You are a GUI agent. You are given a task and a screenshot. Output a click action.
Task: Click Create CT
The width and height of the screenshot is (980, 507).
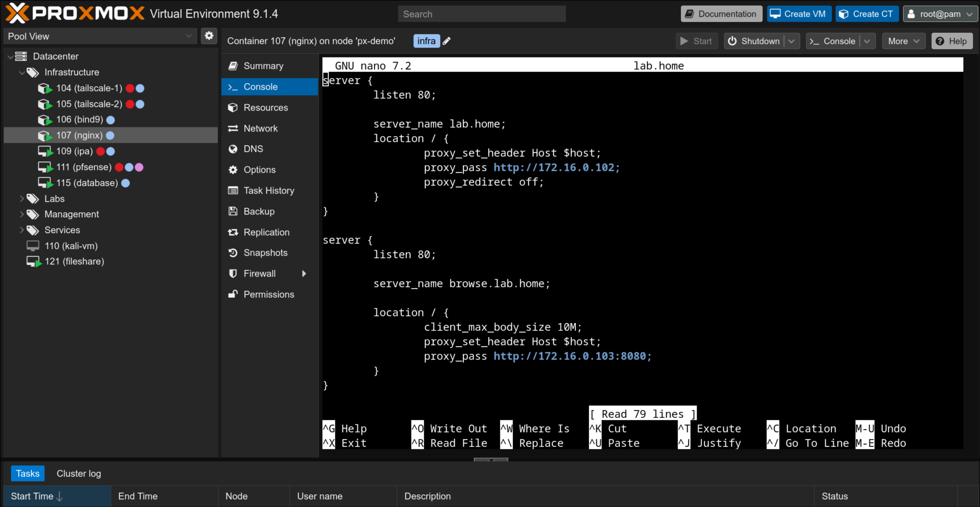[867, 14]
